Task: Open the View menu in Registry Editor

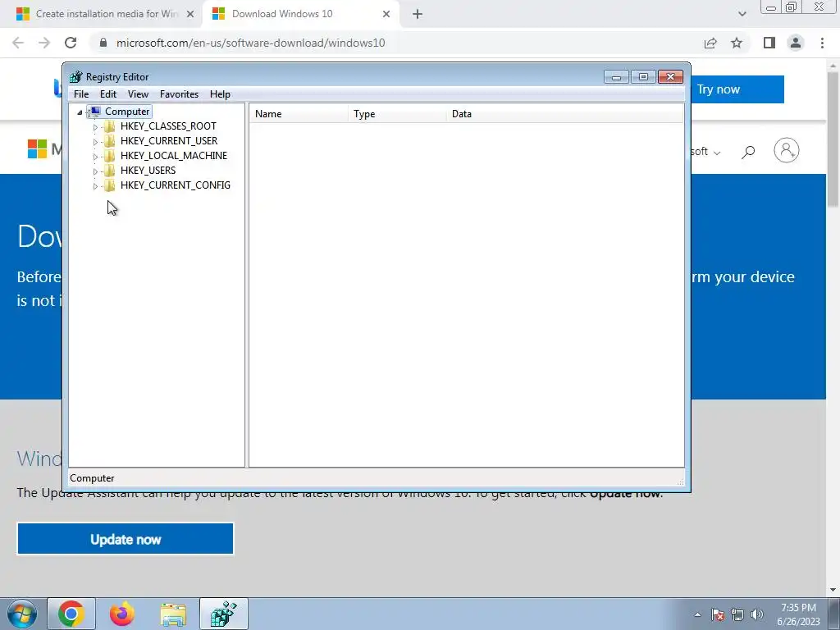Action: pos(138,94)
